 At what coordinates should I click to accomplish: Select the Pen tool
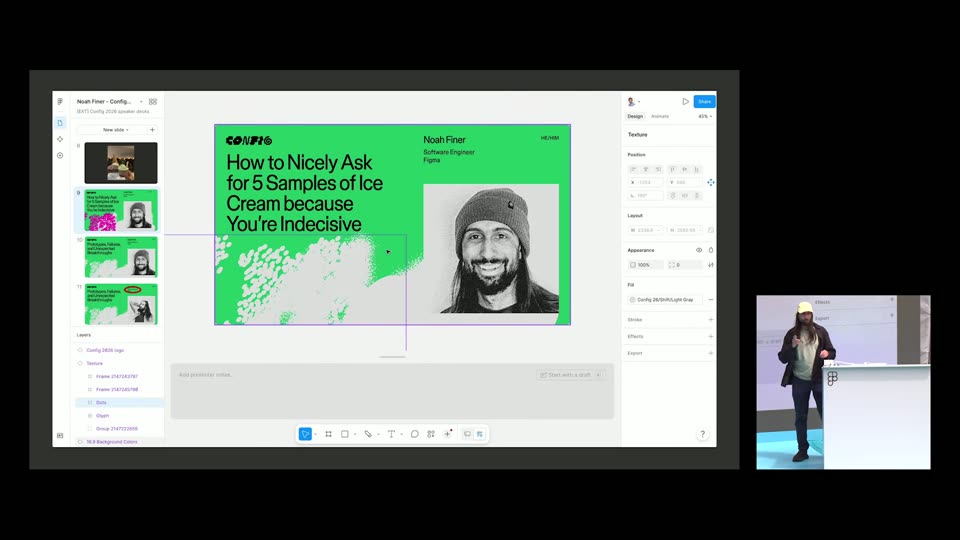coord(368,434)
